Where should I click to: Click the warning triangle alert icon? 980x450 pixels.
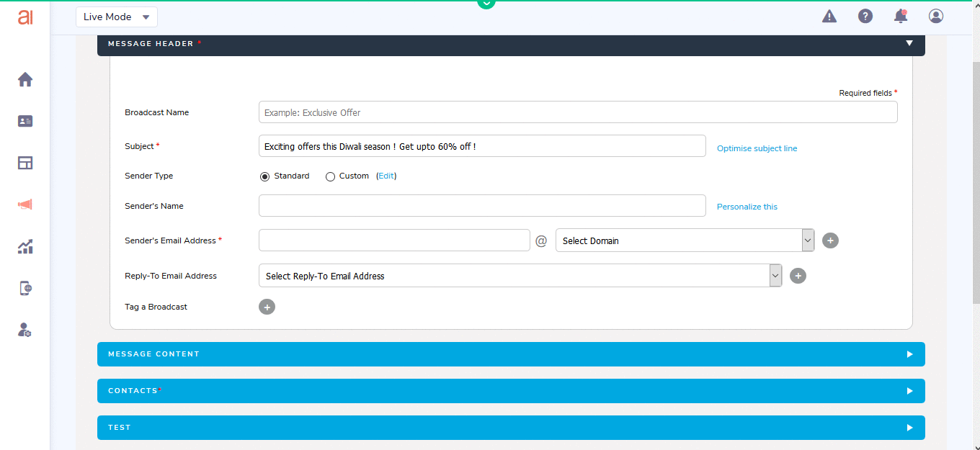(x=829, y=16)
